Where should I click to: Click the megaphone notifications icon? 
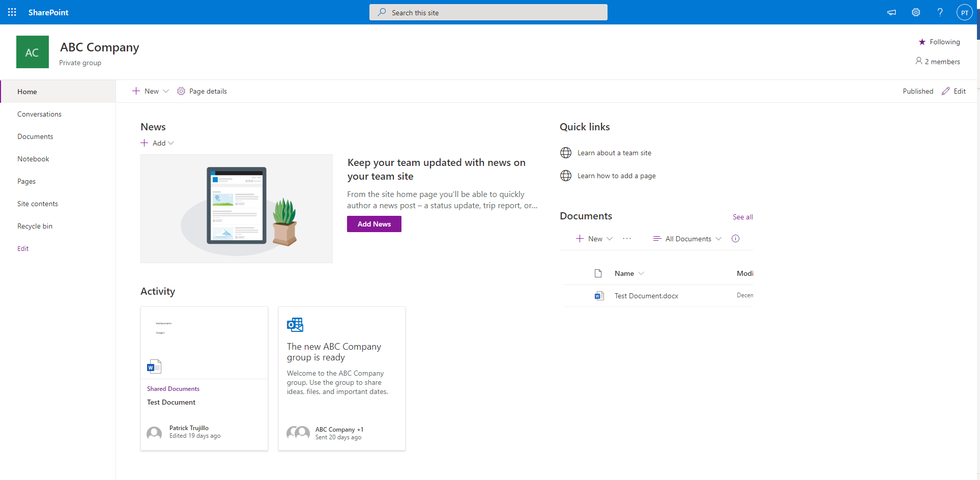(x=891, y=12)
